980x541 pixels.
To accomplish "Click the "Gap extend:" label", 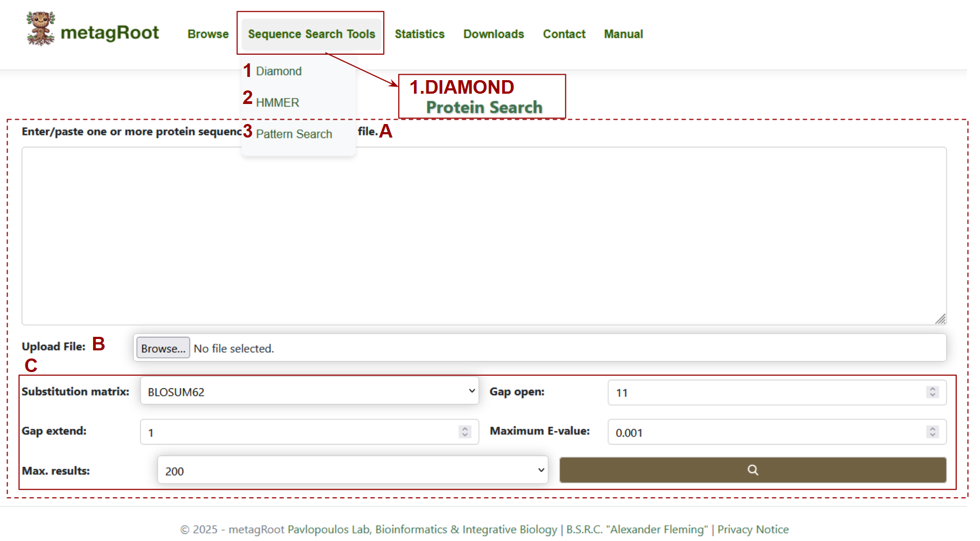I will pyautogui.click(x=54, y=431).
